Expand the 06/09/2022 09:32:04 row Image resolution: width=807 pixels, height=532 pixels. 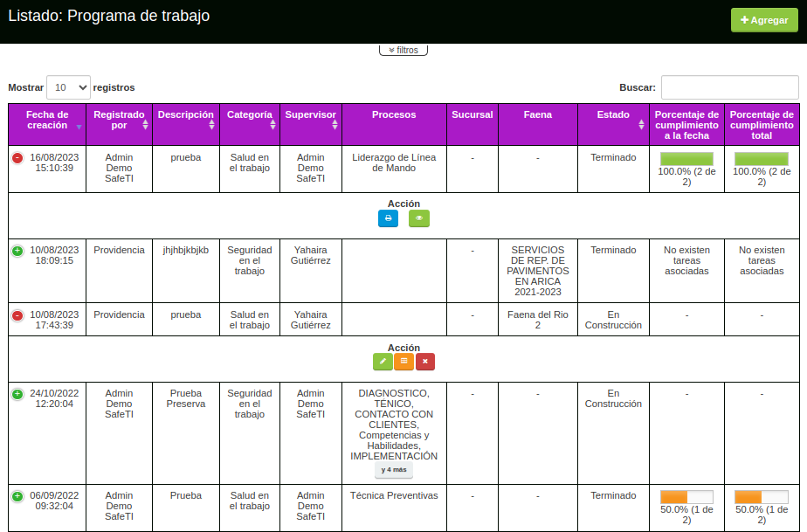17,496
